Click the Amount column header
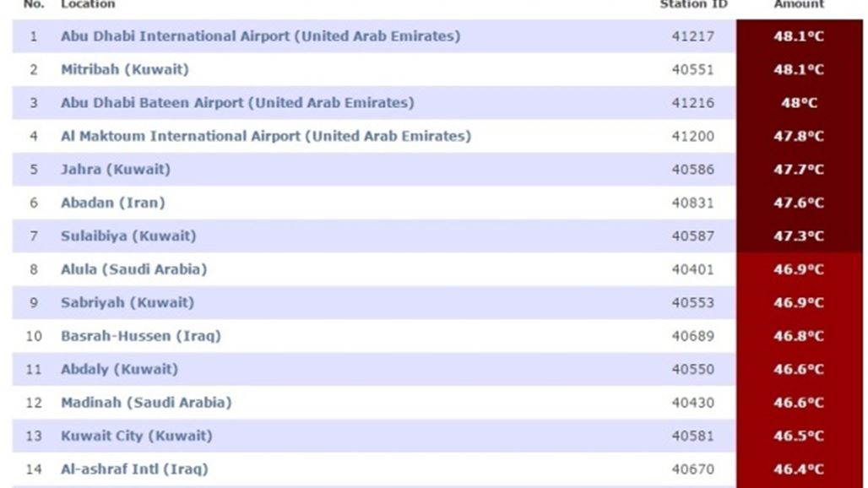The height and width of the screenshot is (488, 868). pos(799,4)
